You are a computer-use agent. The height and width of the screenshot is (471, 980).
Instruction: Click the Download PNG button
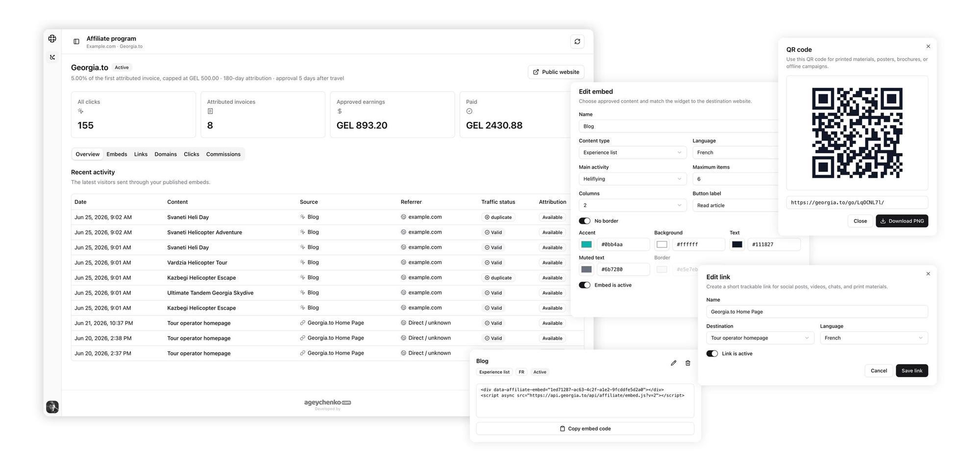pos(902,221)
